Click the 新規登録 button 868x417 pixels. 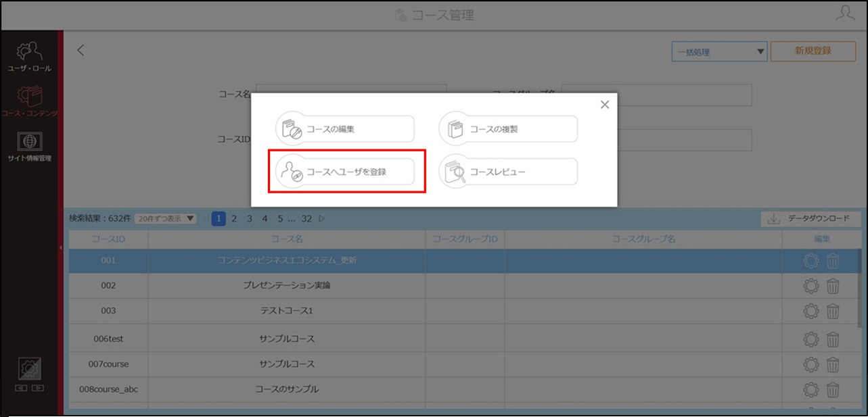[x=813, y=51]
